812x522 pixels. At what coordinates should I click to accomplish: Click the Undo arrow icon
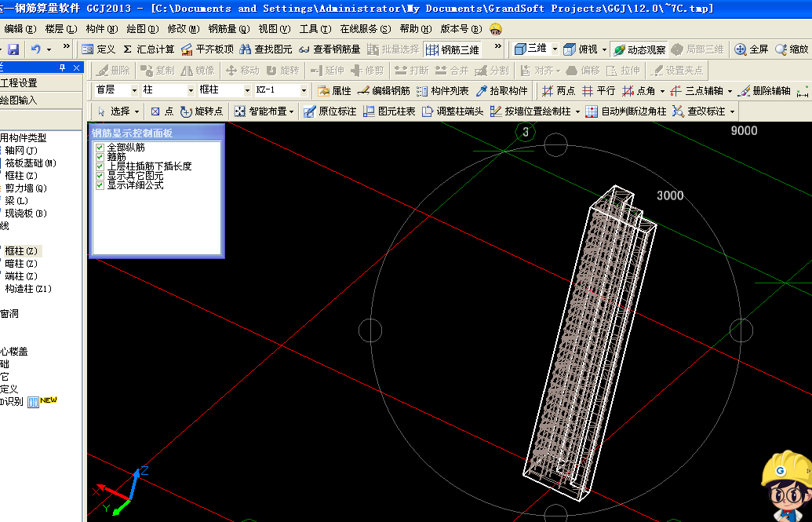(36, 49)
